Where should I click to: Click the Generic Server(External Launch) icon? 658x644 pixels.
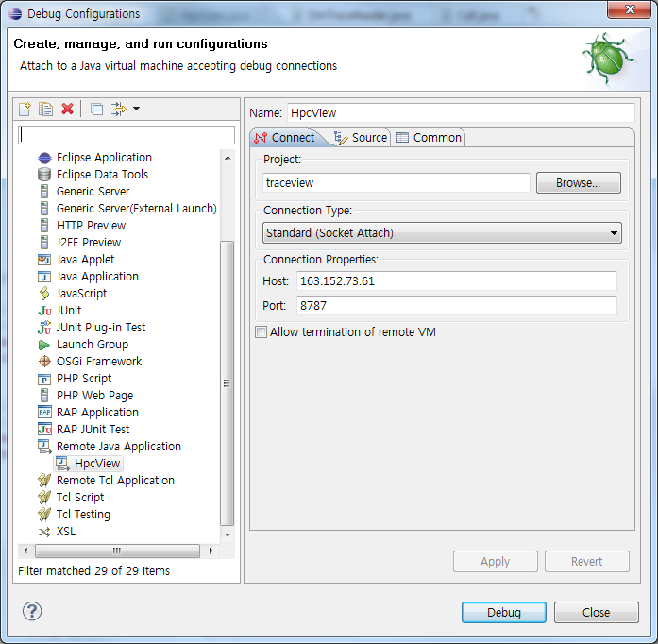tap(44, 209)
